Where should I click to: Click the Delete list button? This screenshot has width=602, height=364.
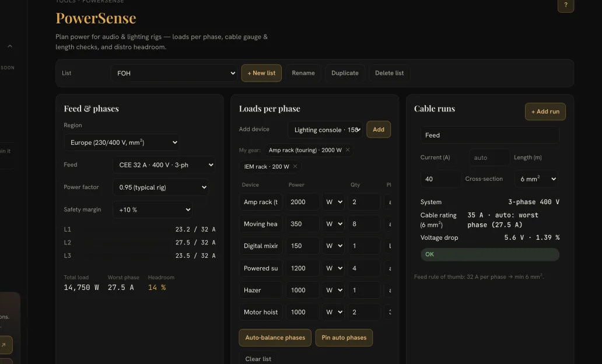[389, 73]
